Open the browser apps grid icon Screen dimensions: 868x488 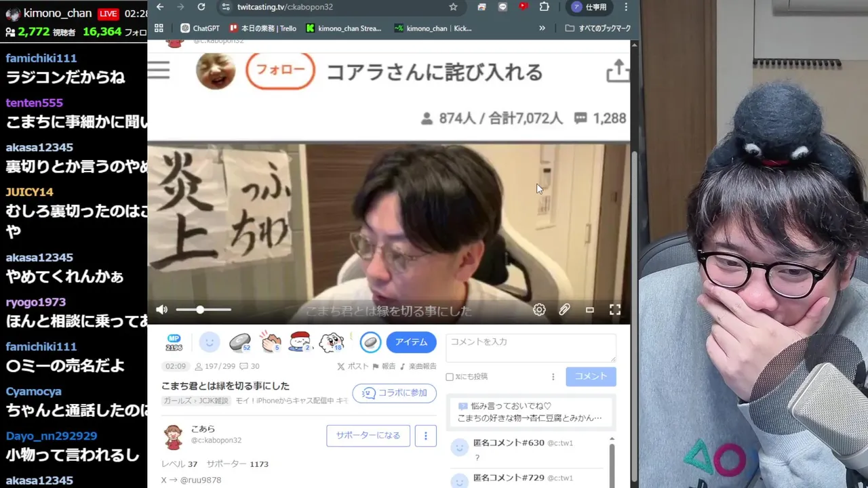(x=159, y=28)
